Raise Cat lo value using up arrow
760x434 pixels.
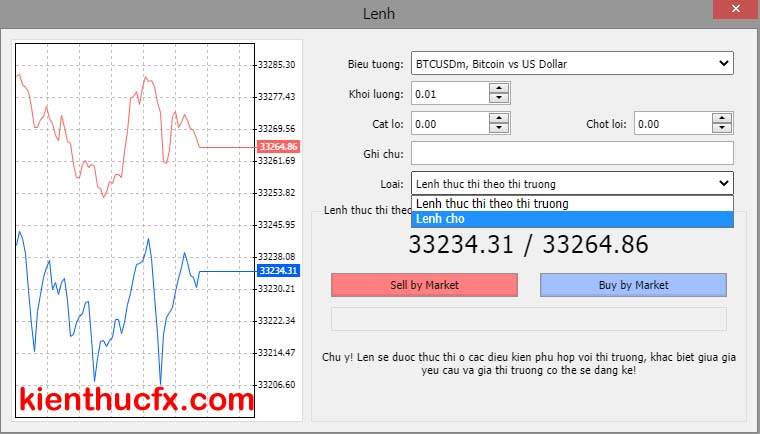tap(499, 118)
